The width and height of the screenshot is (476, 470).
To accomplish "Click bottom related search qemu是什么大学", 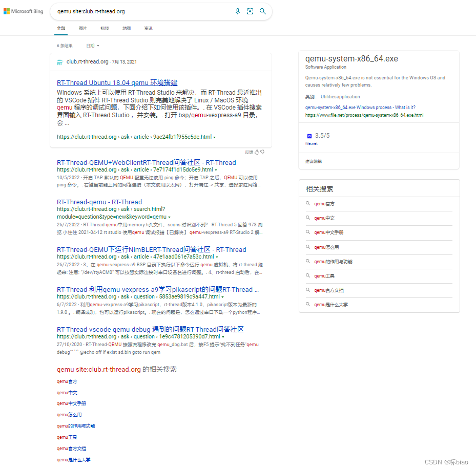I will [x=73, y=460].
